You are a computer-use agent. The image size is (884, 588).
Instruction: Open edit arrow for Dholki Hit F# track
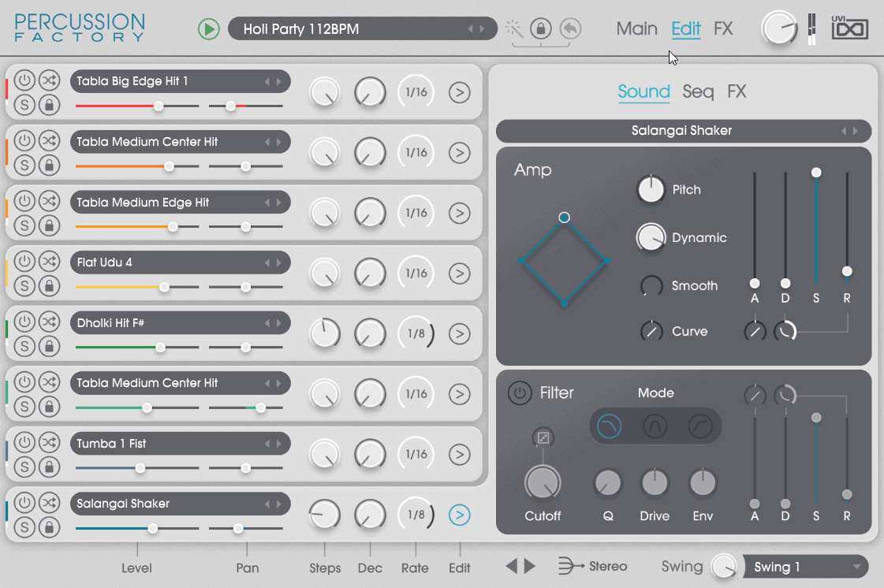click(459, 333)
